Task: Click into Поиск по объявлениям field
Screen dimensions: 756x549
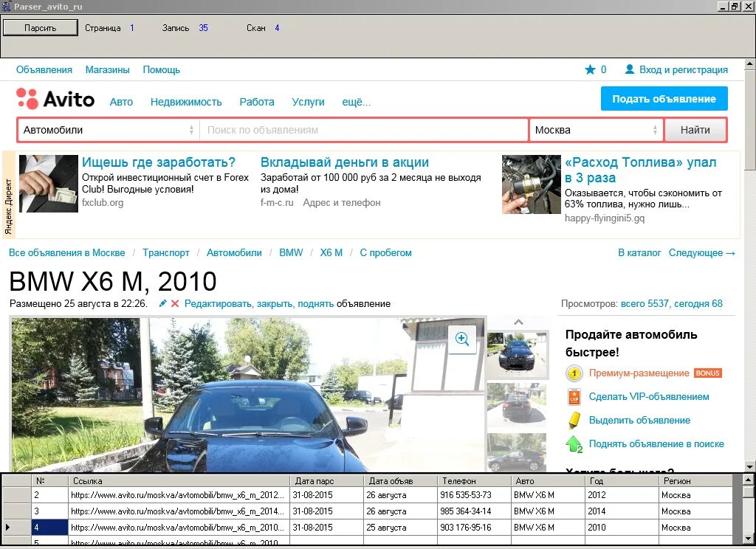Action: point(364,130)
